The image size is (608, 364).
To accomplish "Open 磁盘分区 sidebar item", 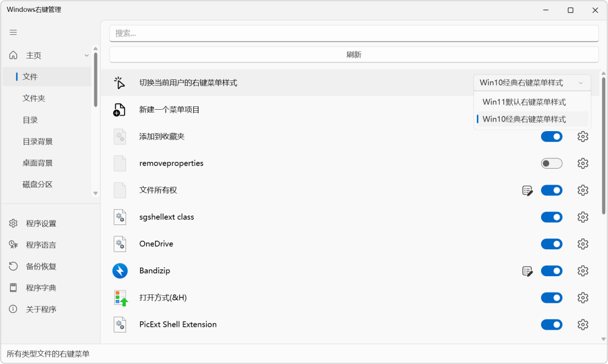I will coord(47,184).
